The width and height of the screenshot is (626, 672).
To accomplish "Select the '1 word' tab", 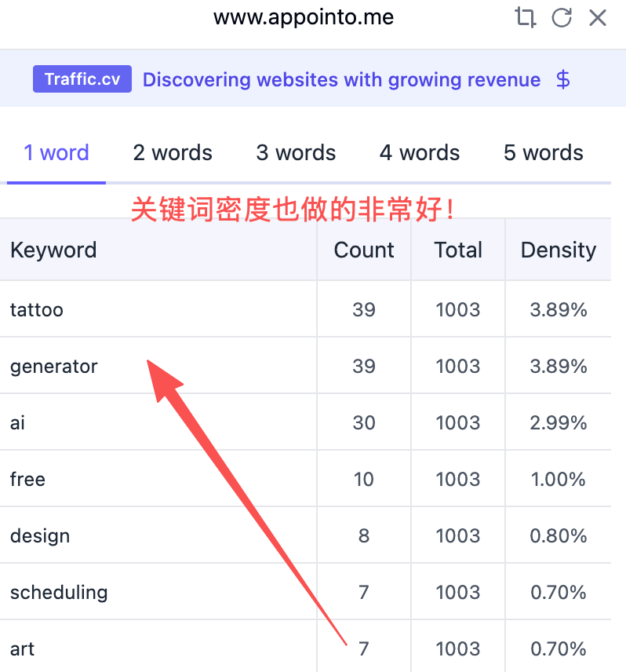I will point(56,152).
